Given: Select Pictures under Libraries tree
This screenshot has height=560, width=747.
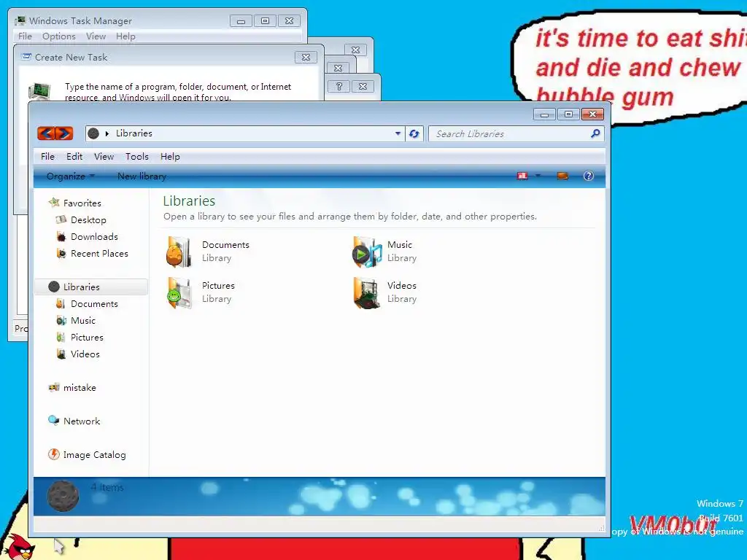Looking at the screenshot, I should click(87, 337).
